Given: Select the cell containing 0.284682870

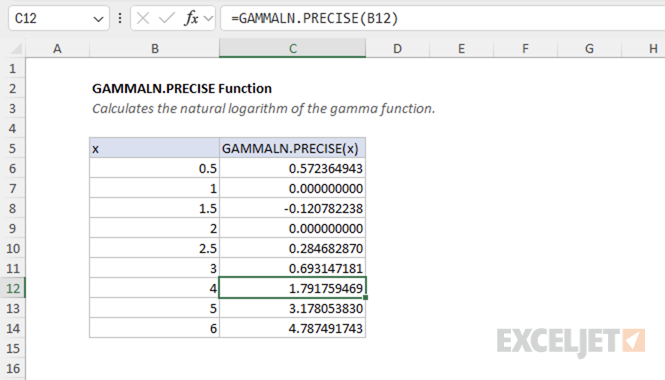Looking at the screenshot, I should point(293,248).
